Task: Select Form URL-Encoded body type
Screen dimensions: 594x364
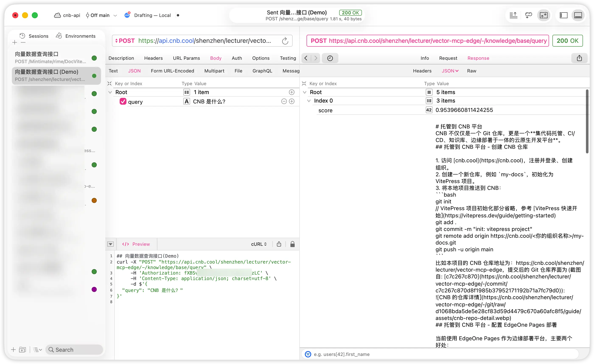Action: pyautogui.click(x=172, y=71)
